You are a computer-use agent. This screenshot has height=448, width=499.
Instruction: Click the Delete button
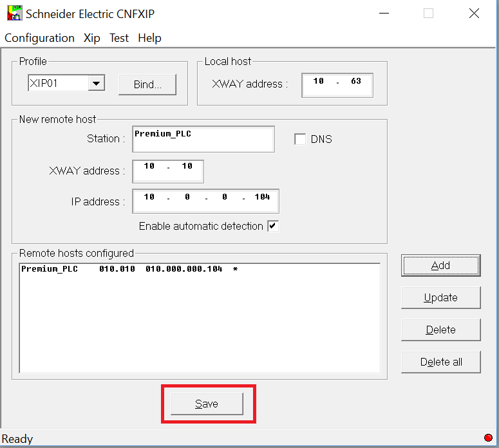tap(441, 330)
